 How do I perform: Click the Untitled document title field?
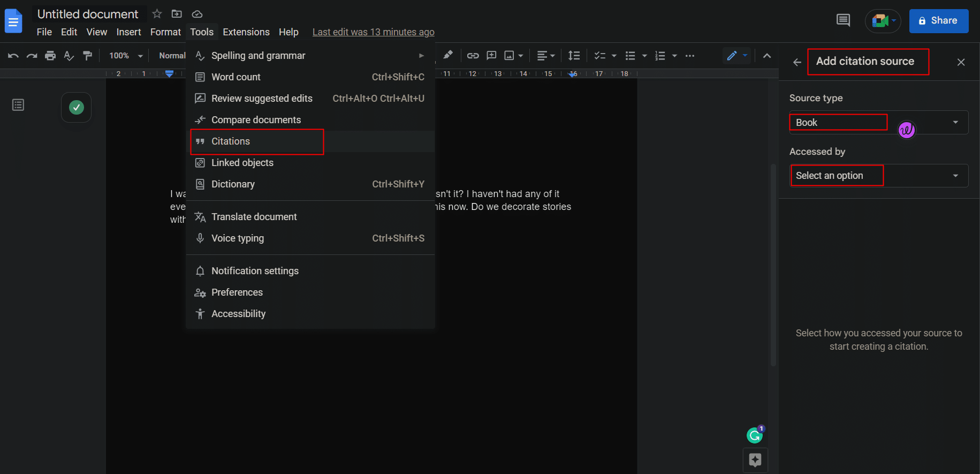pos(88,14)
